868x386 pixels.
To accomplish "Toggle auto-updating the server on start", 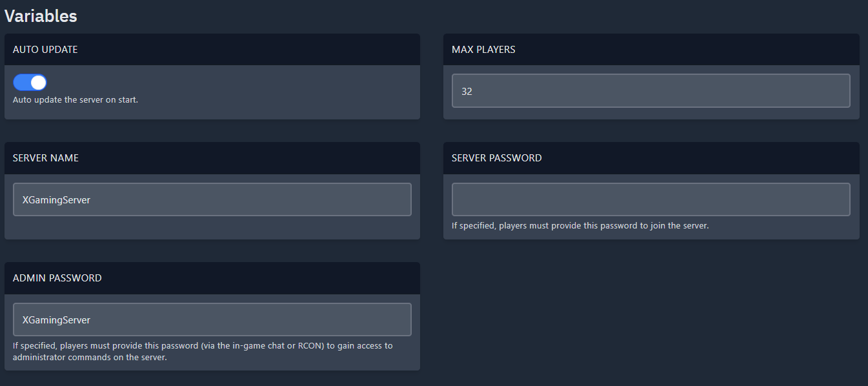I will click(30, 82).
